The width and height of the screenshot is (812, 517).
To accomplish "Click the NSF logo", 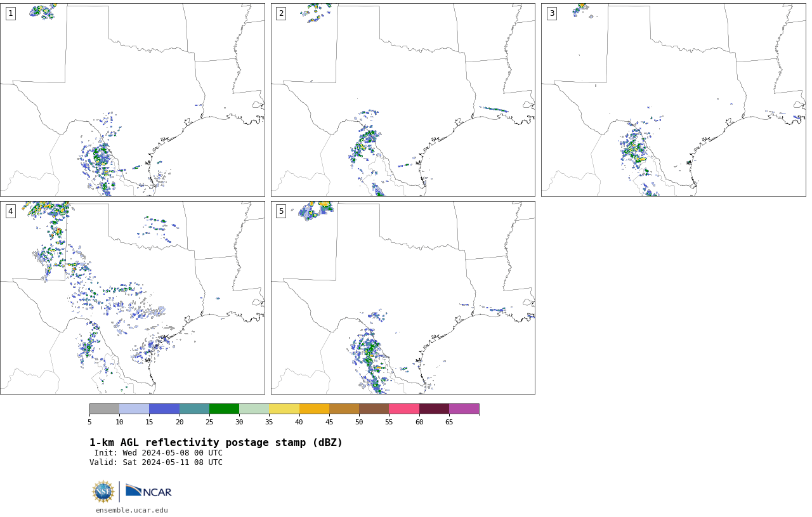I will (x=103, y=492).
